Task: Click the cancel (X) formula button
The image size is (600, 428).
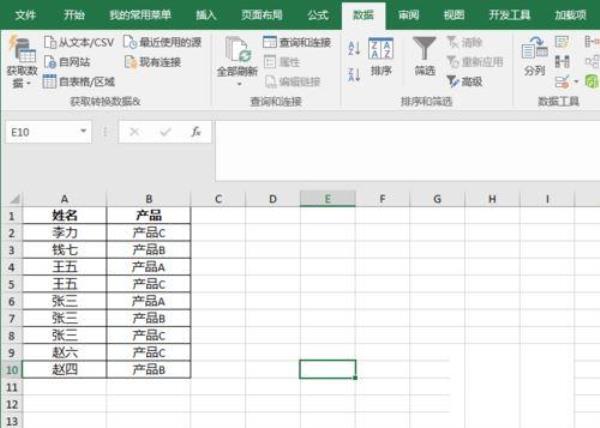Action: [x=134, y=132]
